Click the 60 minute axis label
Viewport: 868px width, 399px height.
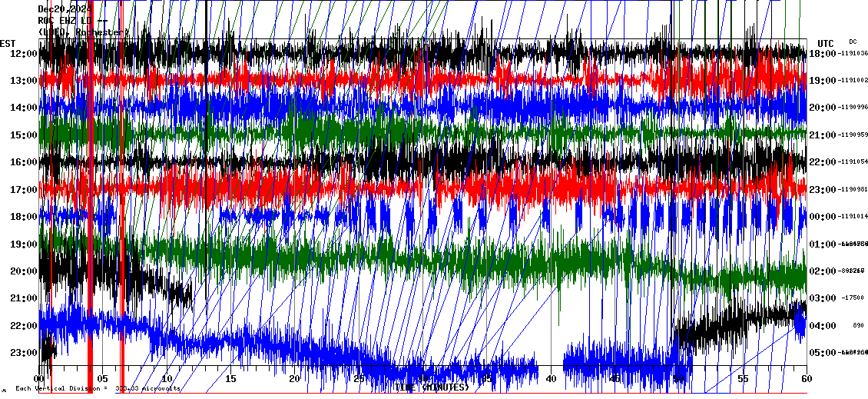(x=806, y=379)
